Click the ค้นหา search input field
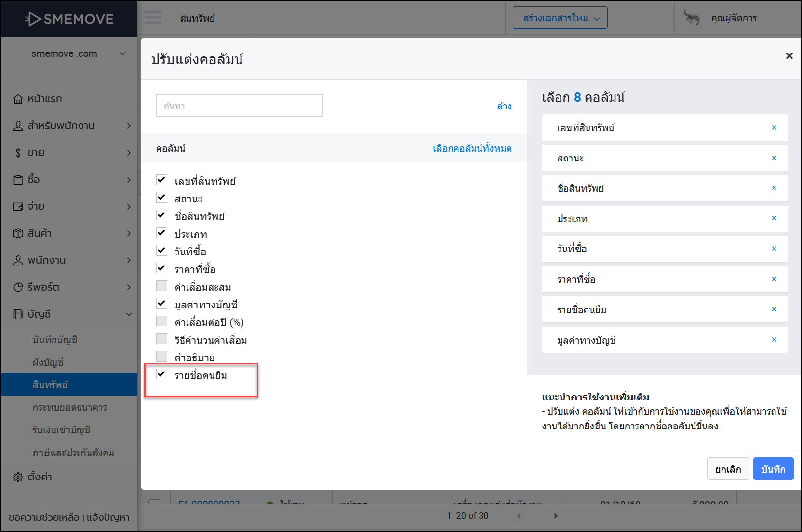Image resolution: width=802 pixels, height=532 pixels. point(239,106)
